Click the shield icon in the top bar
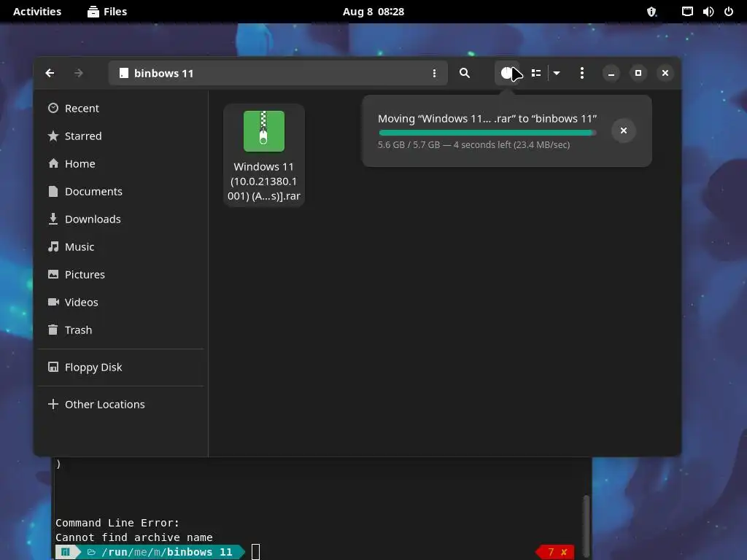The width and height of the screenshot is (747, 560). [x=651, y=12]
